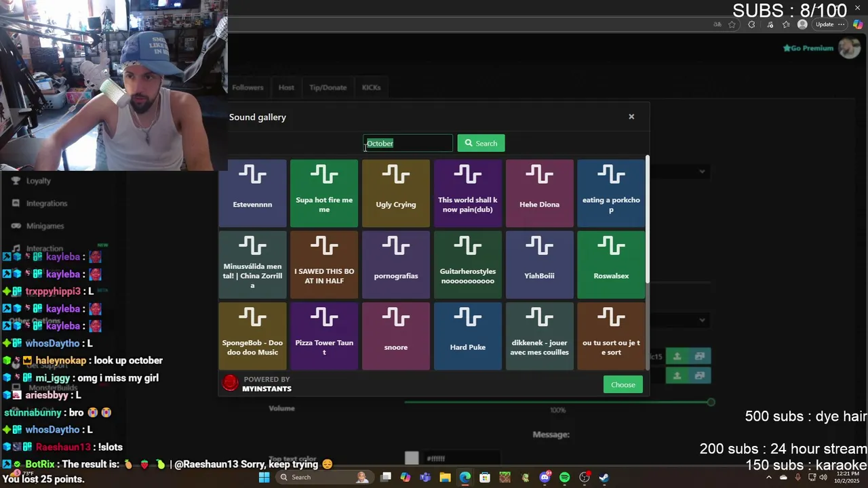Click the Windows taskbar Search box
868x488 pixels.
[324, 477]
